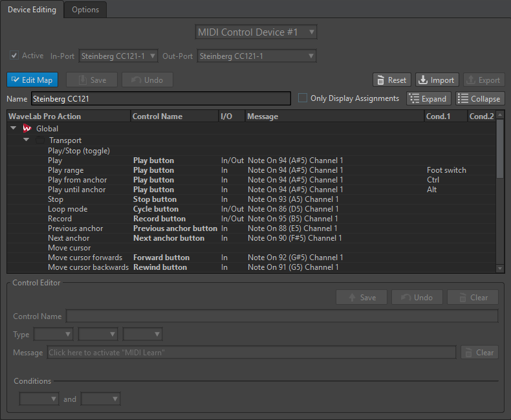Open the In-Port Steinberg CC121-1 dropdown
Image resolution: width=511 pixels, height=420 pixels.
tap(118, 56)
